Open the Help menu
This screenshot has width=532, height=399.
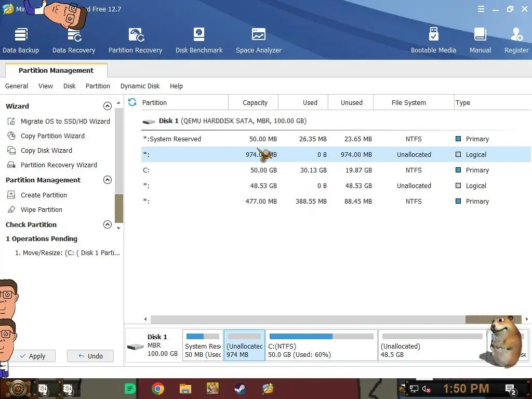coord(176,86)
